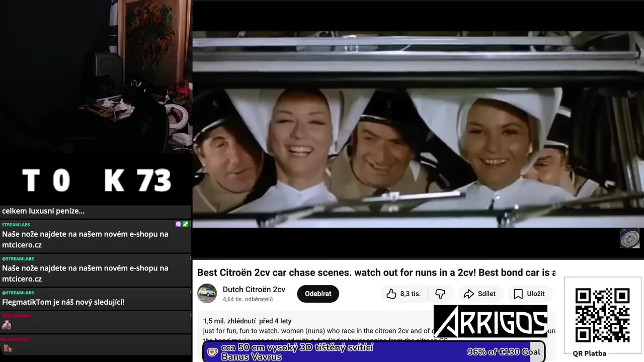This screenshot has height=362, width=644.
Task: Click the QR Platba code
Action: tap(602, 315)
